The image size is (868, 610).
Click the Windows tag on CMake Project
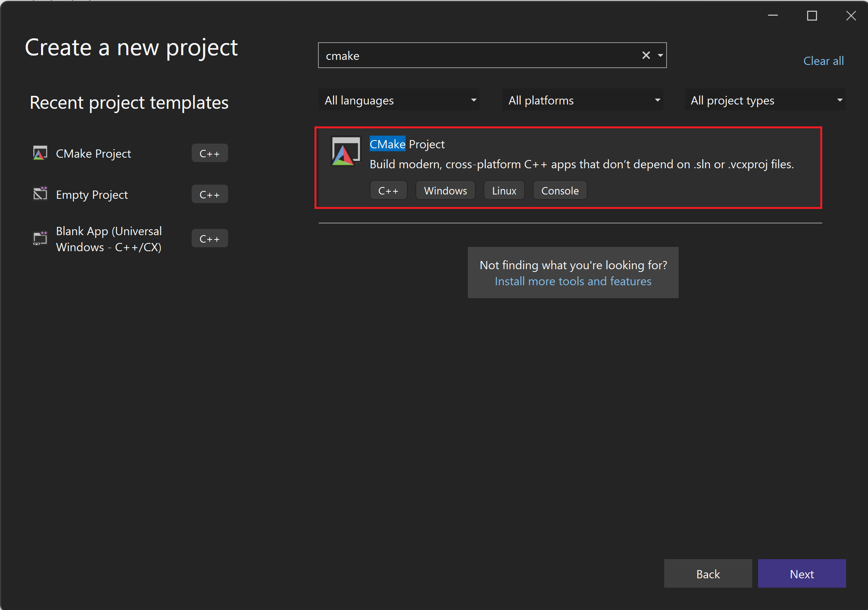445,191
